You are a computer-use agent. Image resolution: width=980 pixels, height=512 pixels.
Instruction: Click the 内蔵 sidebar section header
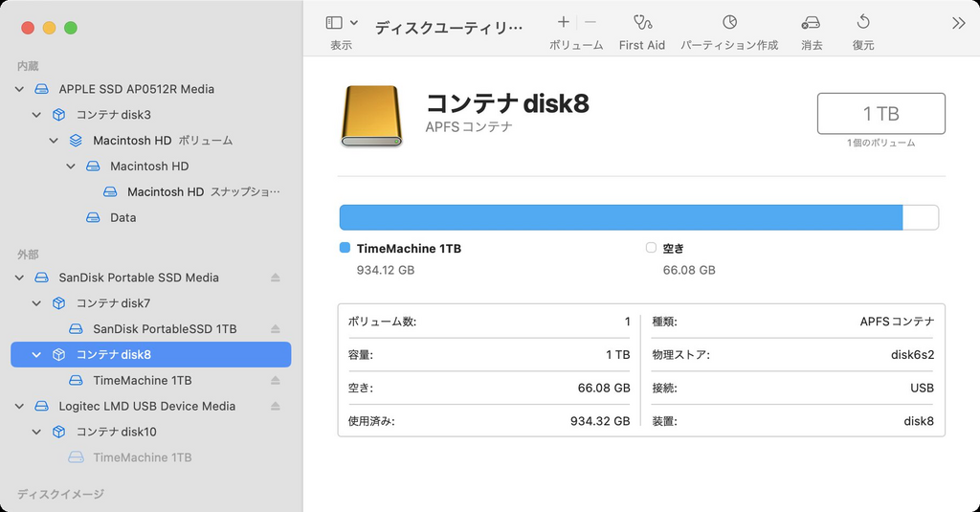tap(28, 66)
